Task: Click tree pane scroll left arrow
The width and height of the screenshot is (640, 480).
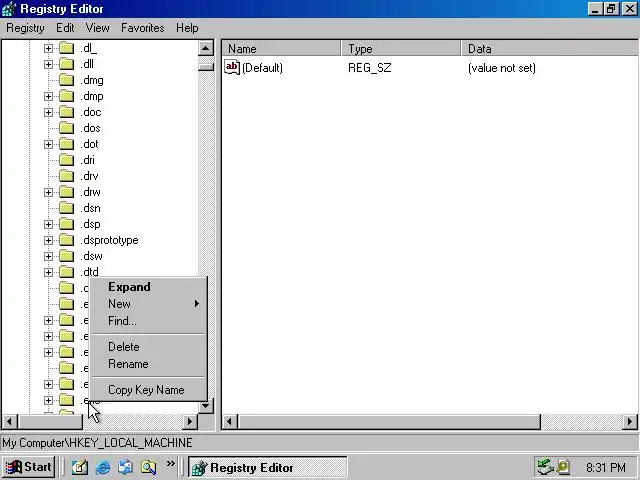Action: (x=9, y=421)
